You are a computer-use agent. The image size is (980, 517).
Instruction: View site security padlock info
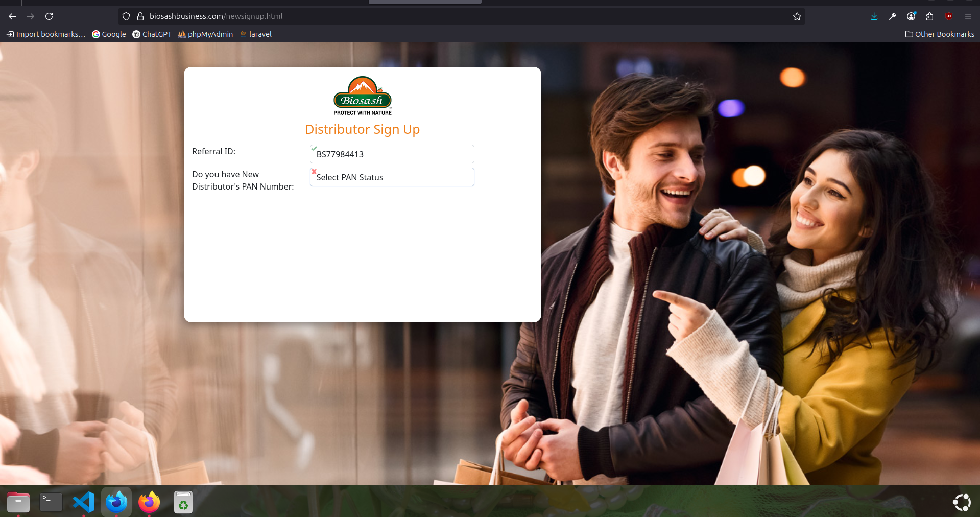tap(140, 16)
